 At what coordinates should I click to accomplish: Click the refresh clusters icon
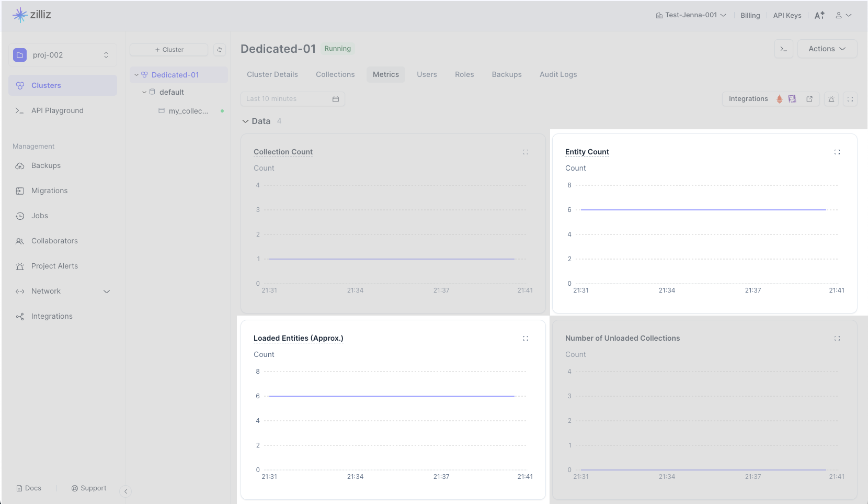220,50
